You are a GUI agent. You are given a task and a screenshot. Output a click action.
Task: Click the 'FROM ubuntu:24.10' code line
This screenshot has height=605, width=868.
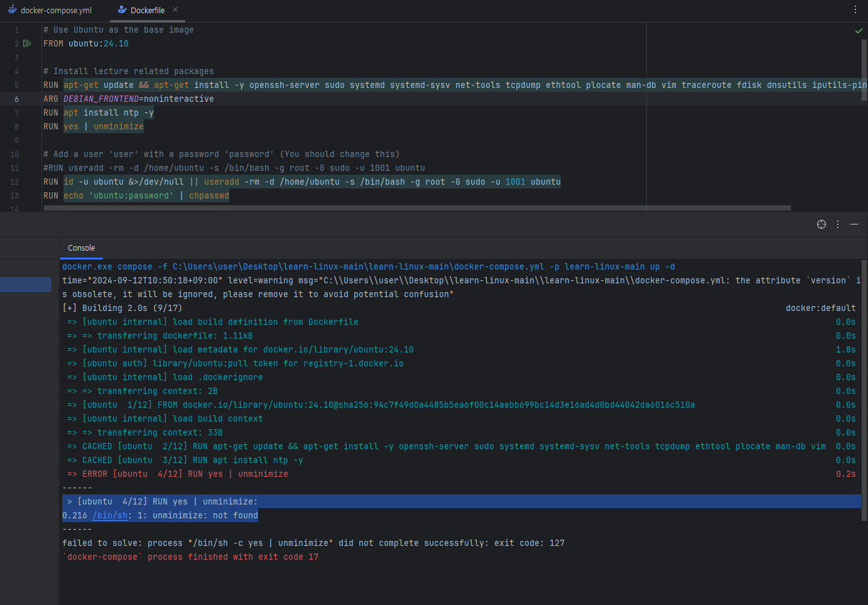86,43
